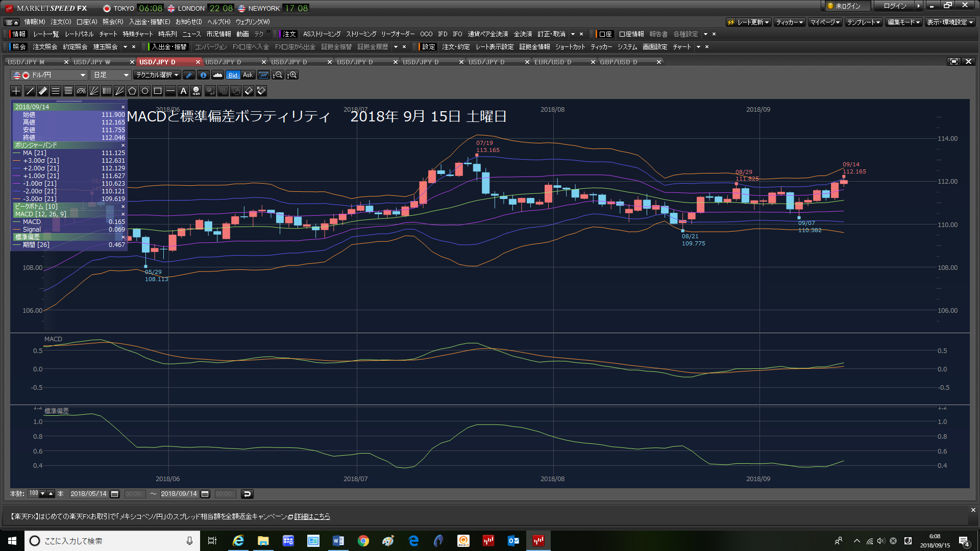
Task: Click the erase-all drawings eraser icon
Action: pyautogui.click(x=261, y=91)
